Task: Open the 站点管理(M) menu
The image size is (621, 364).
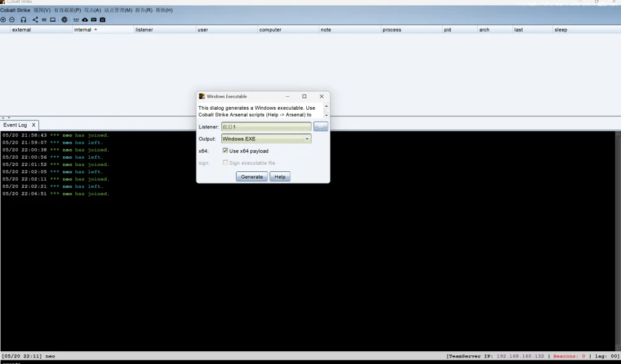Action: [x=118, y=10]
